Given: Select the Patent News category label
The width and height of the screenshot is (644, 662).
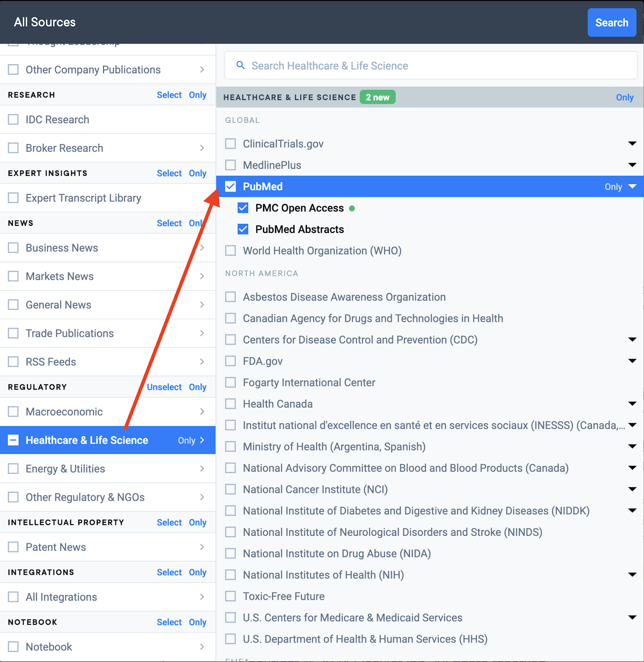Looking at the screenshot, I should pyautogui.click(x=56, y=547).
